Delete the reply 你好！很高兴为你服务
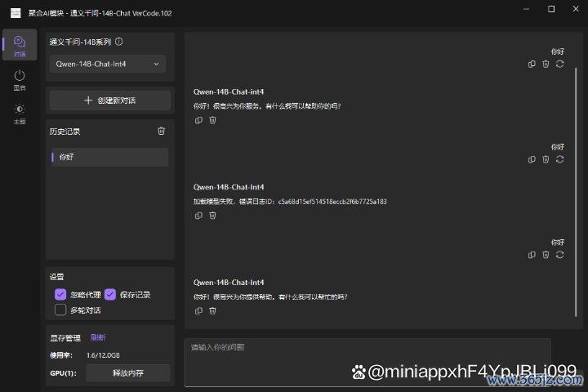The width and height of the screenshot is (588, 392). pyautogui.click(x=212, y=120)
